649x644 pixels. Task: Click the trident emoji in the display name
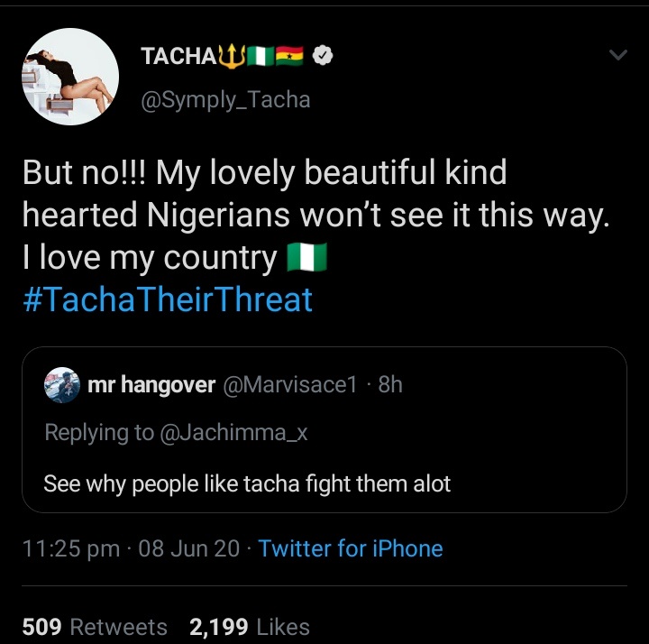click(x=233, y=57)
